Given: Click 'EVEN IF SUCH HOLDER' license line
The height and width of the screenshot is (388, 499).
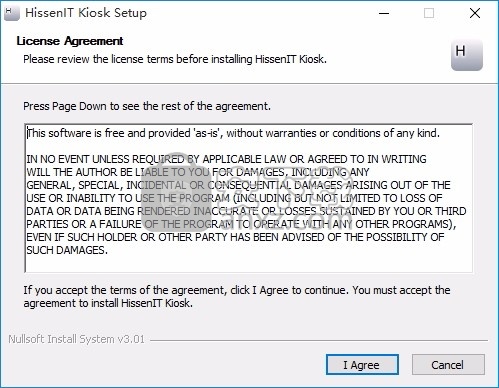Looking at the screenshot, I should click(x=235, y=237).
